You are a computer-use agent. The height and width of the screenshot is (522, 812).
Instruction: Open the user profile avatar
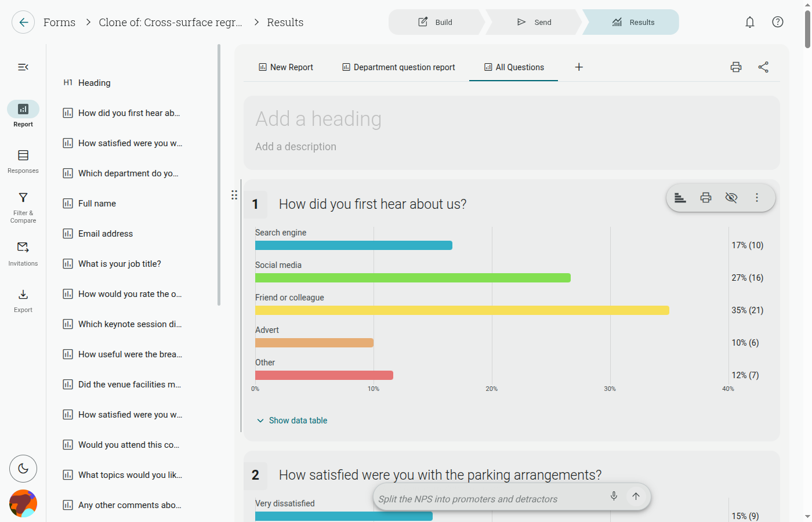[23, 503]
